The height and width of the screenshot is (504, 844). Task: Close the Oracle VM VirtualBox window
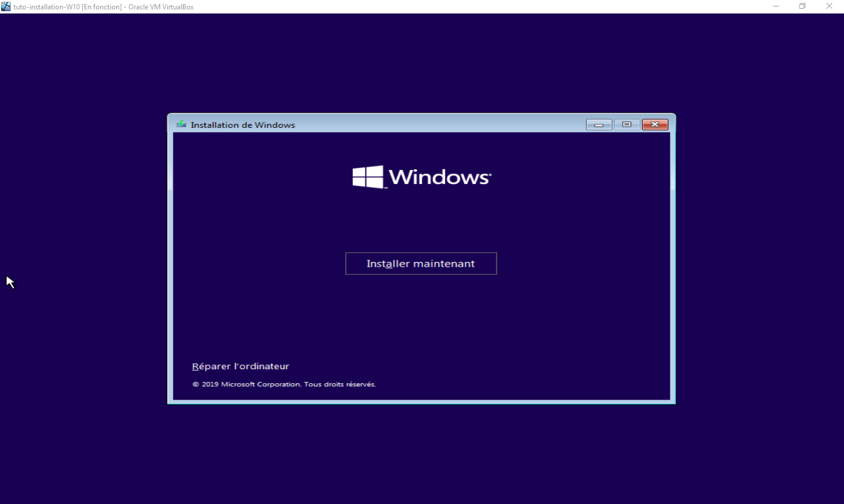(x=829, y=6)
